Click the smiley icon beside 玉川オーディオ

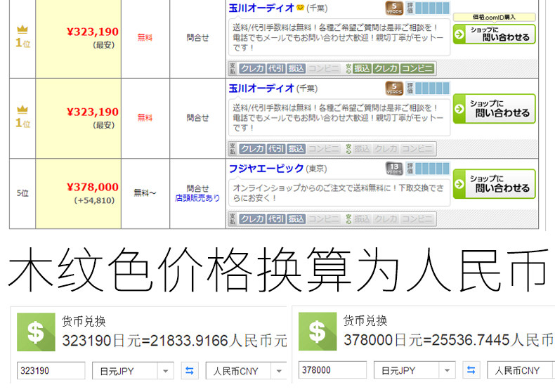pos(300,8)
